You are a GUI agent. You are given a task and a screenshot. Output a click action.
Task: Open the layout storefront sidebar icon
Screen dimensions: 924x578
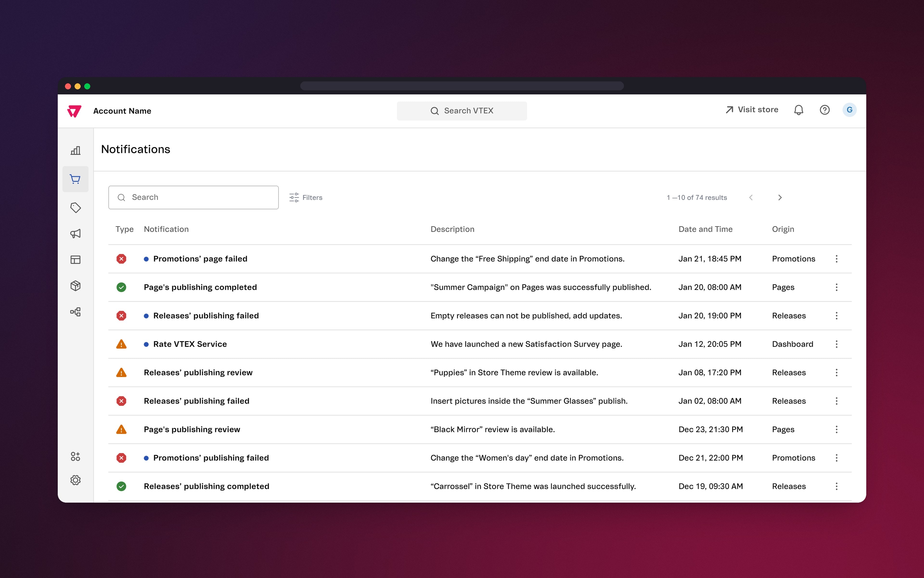[x=76, y=260]
